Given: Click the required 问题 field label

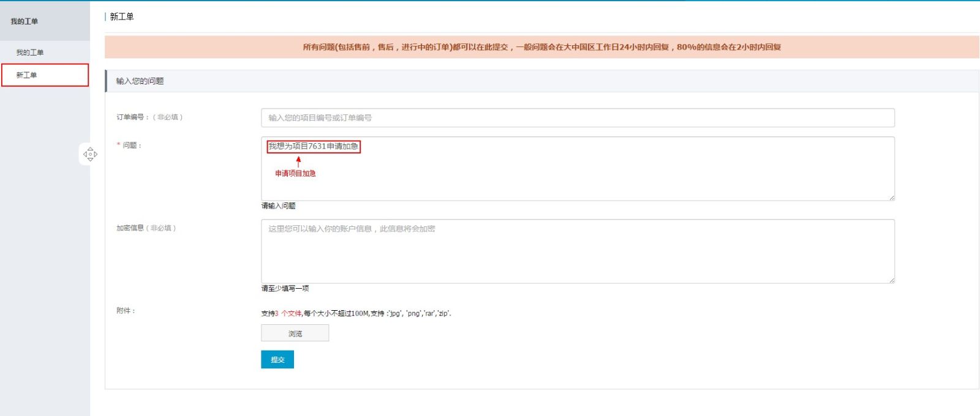Looking at the screenshot, I should [x=131, y=146].
